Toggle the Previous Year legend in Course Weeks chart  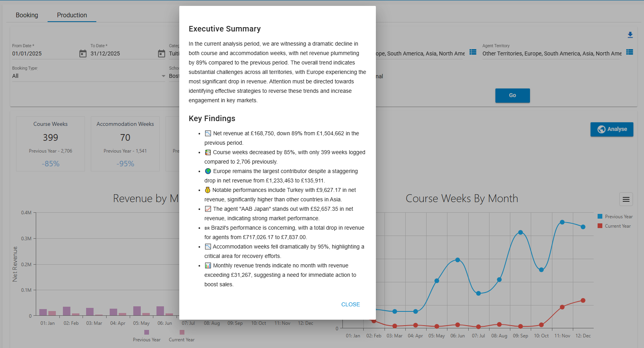tap(615, 217)
